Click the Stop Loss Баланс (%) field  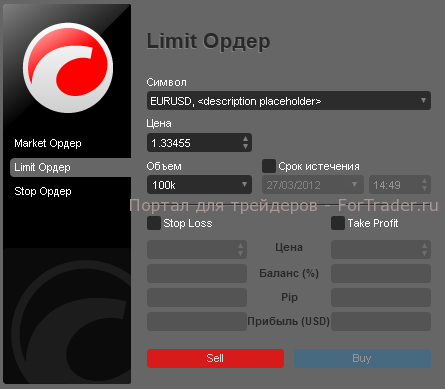click(197, 273)
